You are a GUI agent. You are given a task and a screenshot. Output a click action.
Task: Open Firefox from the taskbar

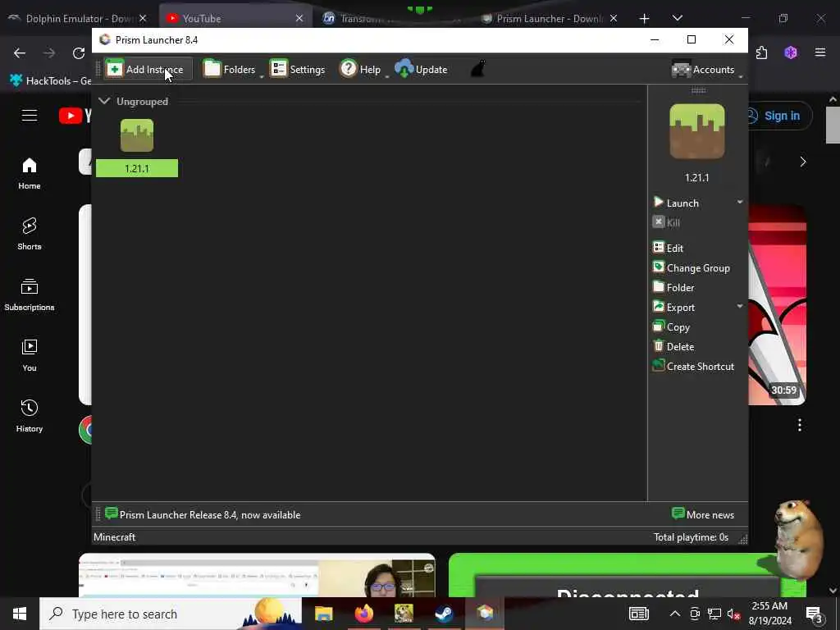(x=363, y=614)
